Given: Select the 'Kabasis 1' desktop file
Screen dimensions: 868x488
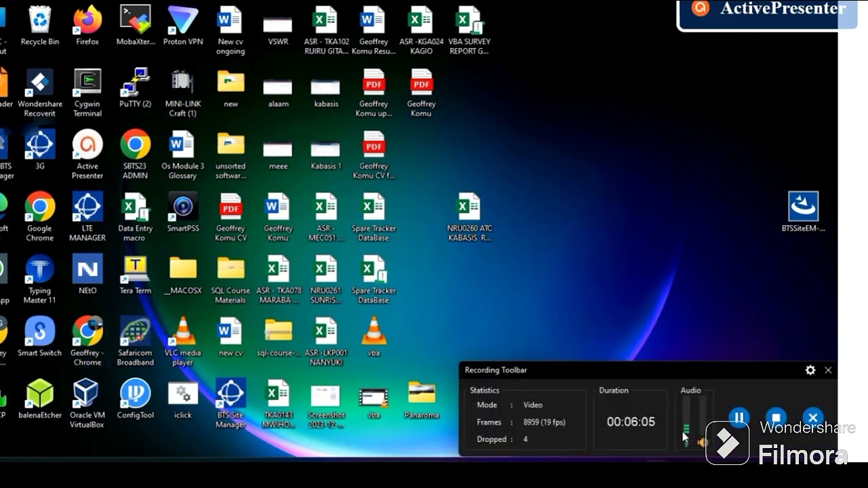Looking at the screenshot, I should click(x=326, y=156).
